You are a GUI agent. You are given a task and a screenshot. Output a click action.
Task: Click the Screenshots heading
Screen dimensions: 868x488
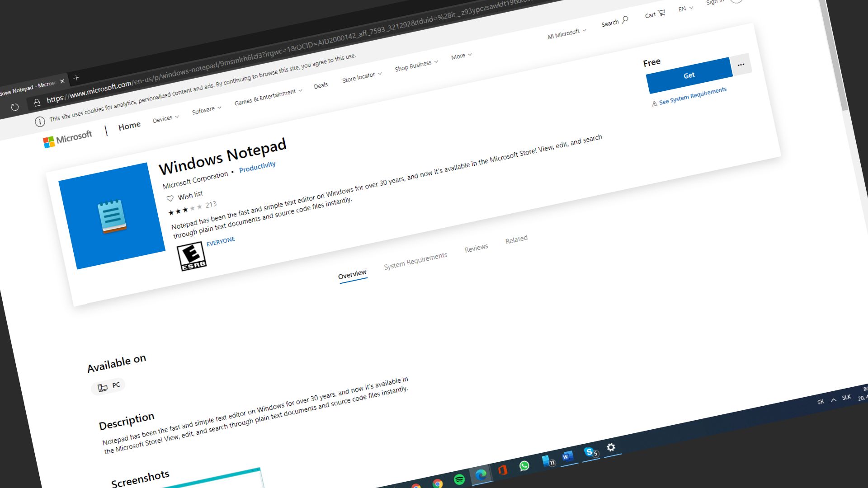point(140,479)
